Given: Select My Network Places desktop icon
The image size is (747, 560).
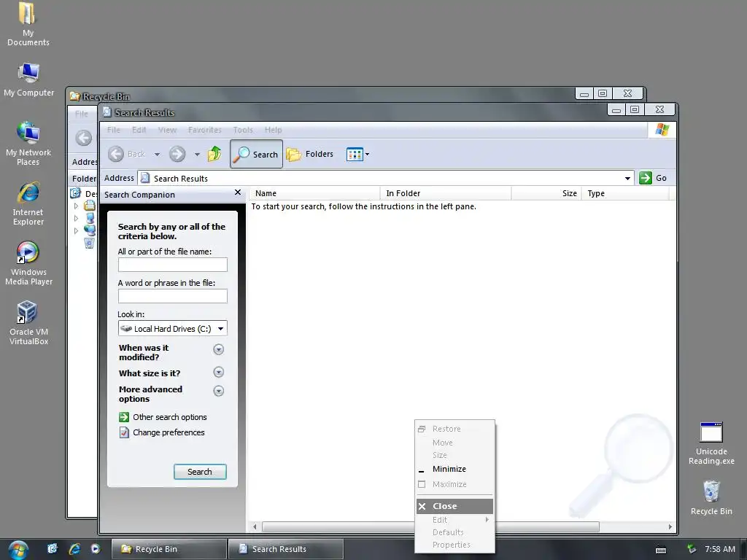Looking at the screenshot, I should (x=28, y=143).
